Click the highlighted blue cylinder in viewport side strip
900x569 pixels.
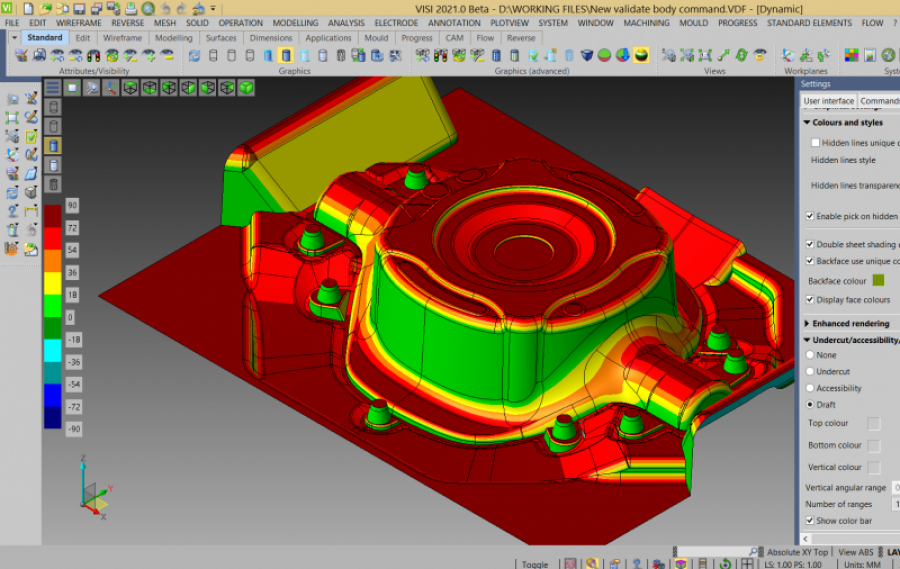[x=53, y=146]
